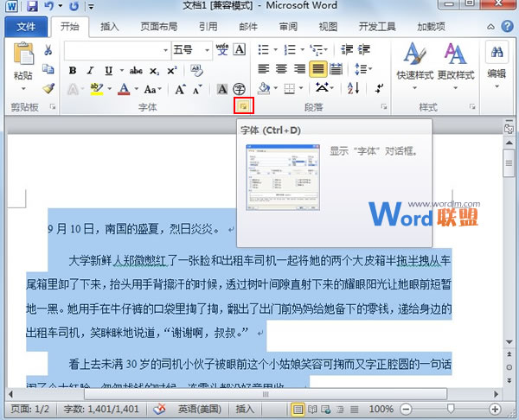
Task: Click the Save icon in quick access toolbar
Action: point(32,6)
